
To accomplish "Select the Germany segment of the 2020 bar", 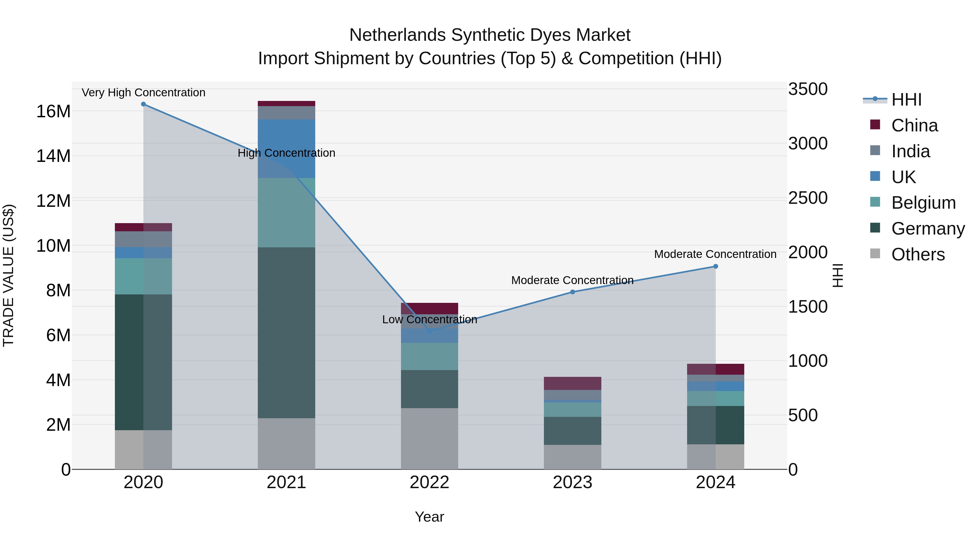I will coord(143,362).
